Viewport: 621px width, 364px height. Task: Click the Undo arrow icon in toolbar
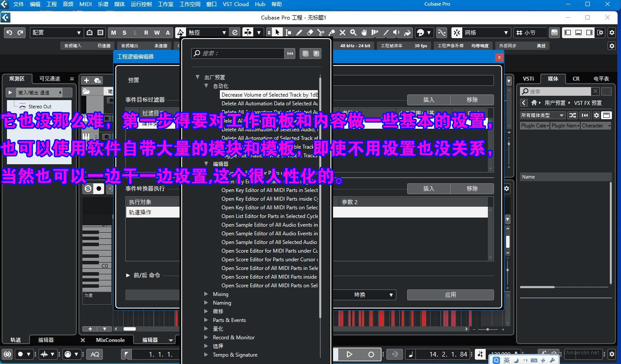[x=10, y=32]
